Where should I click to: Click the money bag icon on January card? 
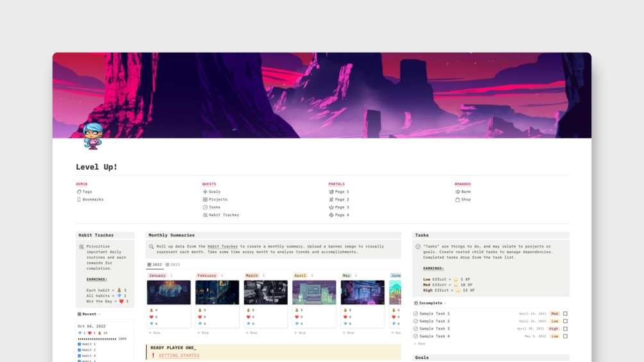point(151,310)
